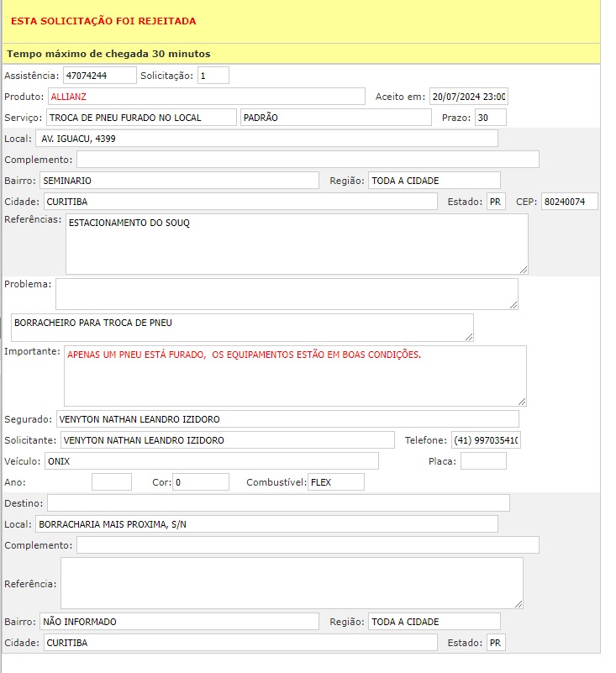The height and width of the screenshot is (673, 616).
Task: Click the Cor field showing 0
Action: pyautogui.click(x=201, y=482)
